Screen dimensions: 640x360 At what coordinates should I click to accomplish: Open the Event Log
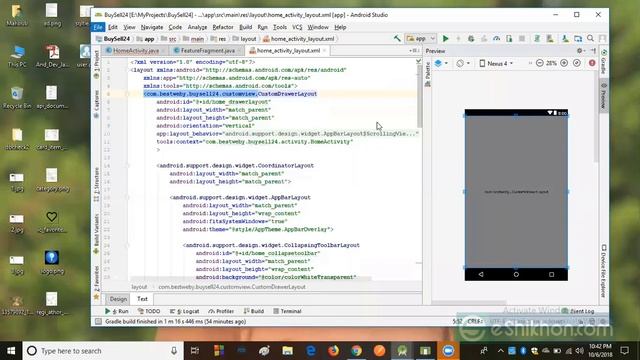(578, 311)
